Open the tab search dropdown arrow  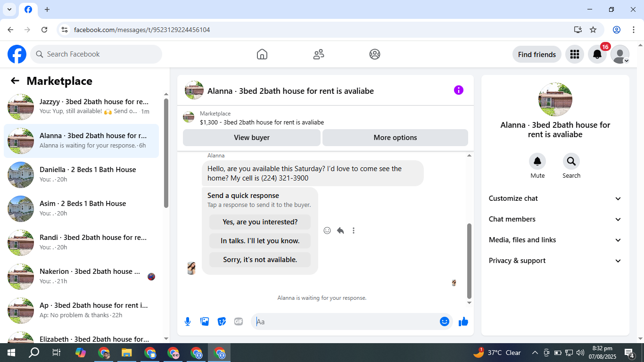9,9
